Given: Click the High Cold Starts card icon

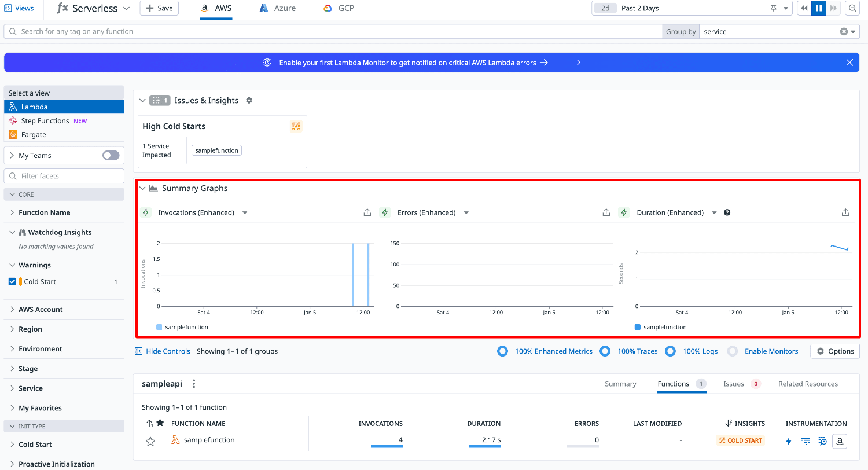Looking at the screenshot, I should pyautogui.click(x=296, y=126).
